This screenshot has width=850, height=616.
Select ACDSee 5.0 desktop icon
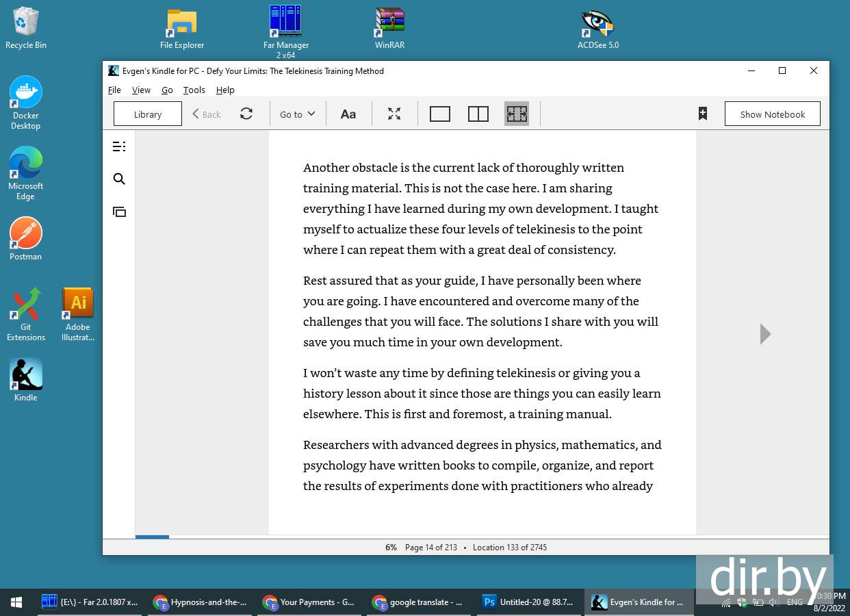point(598,29)
